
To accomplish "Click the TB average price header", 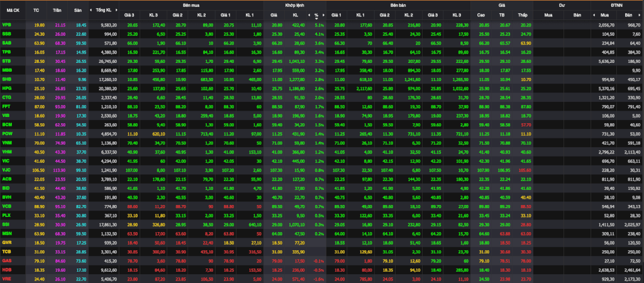I will pos(502,15).
